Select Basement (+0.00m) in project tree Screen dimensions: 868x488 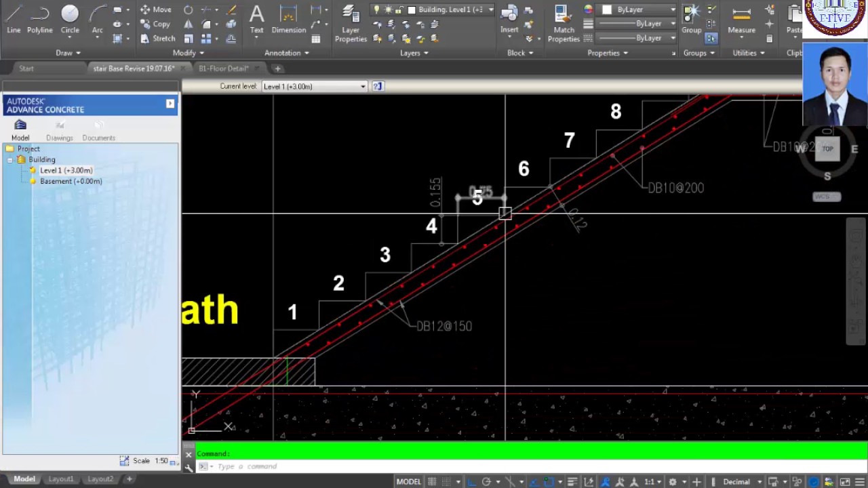[x=71, y=182]
